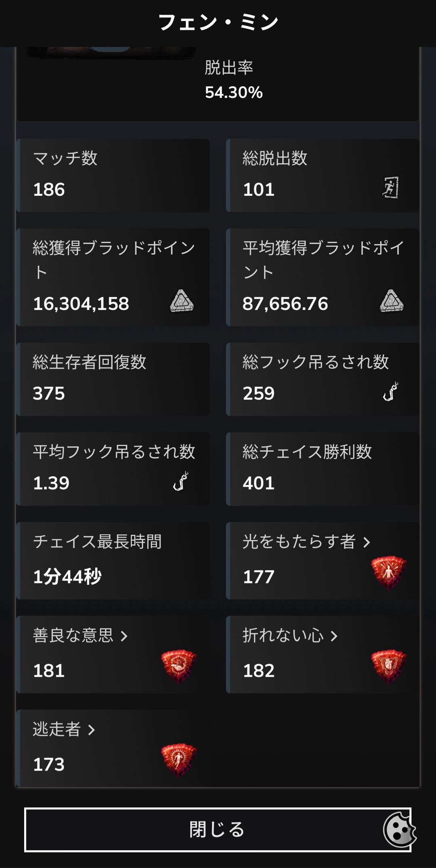This screenshot has height=868, width=436.
Task: Select the 総チェイス勝利数 stat card
Action: pyautogui.click(x=323, y=469)
